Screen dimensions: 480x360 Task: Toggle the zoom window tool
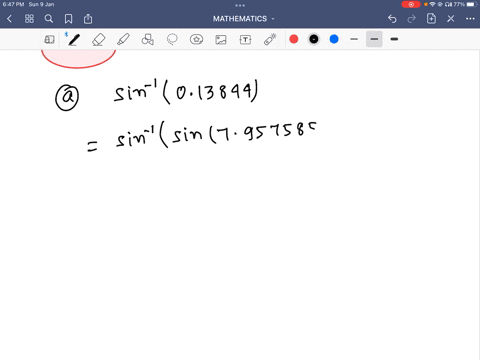(x=49, y=40)
